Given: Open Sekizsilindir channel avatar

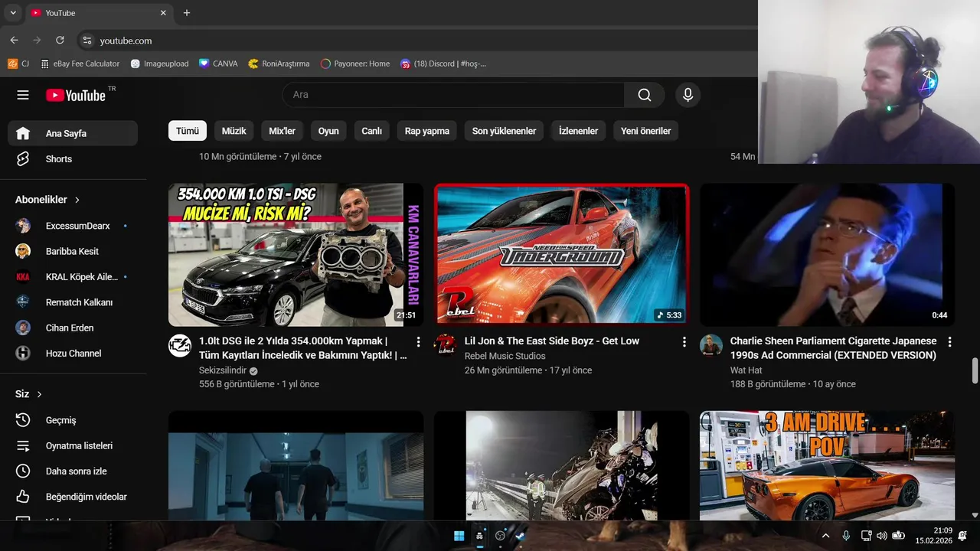Looking at the screenshot, I should pyautogui.click(x=180, y=346).
